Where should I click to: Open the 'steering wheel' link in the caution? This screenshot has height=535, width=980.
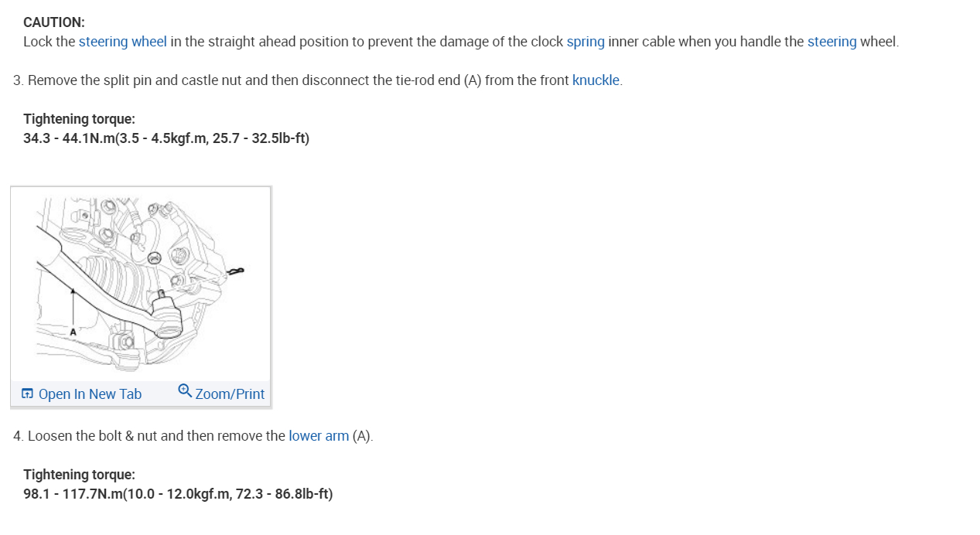click(x=122, y=42)
